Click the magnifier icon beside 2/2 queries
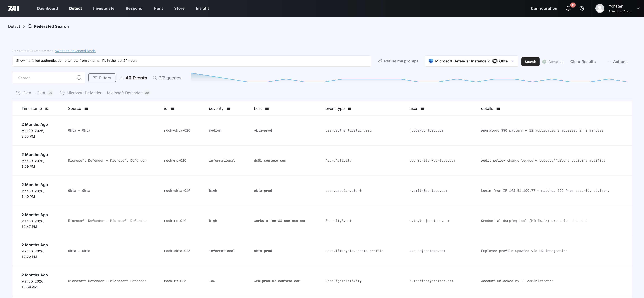Screen dimensions: 644x298 155,78
